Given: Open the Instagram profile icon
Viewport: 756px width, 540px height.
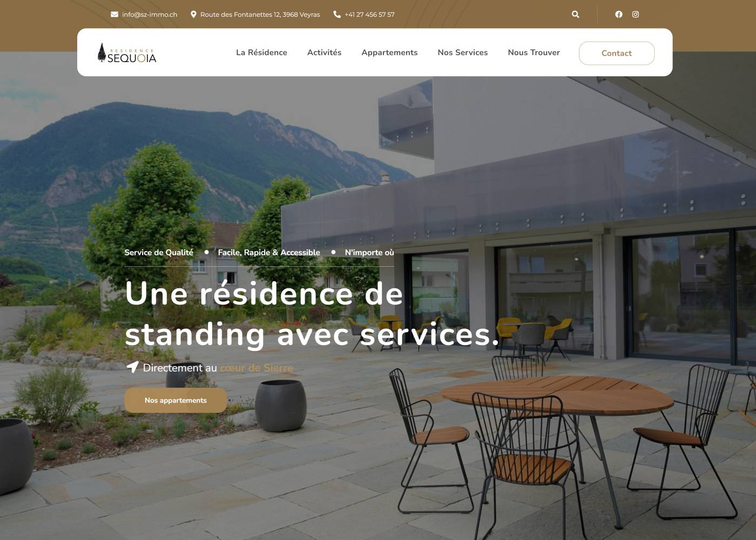Looking at the screenshot, I should [x=636, y=15].
